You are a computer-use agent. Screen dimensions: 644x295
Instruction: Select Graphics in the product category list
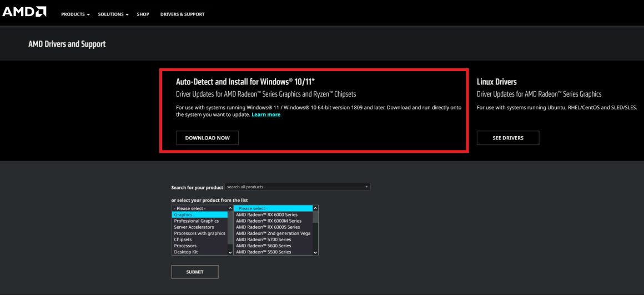[200, 215]
